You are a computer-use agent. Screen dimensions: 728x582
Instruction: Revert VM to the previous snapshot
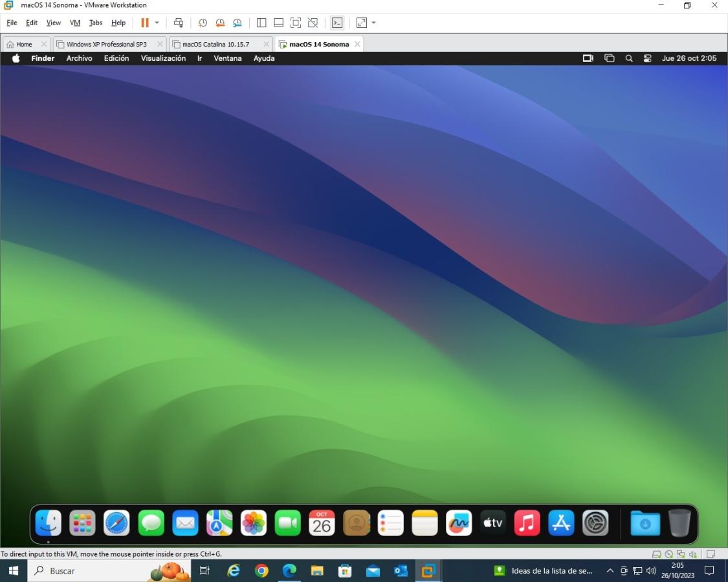coord(220,23)
